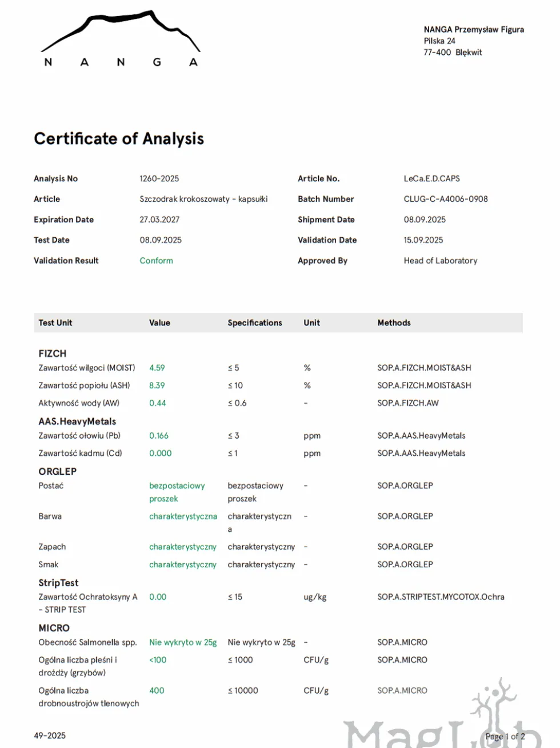Select batch number "CLUG-C-A4006-0908"
The width and height of the screenshot is (560, 748).
(446, 199)
